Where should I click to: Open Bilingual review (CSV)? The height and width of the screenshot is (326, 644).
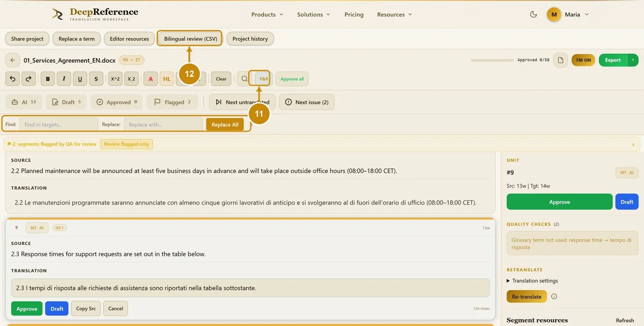tap(190, 39)
